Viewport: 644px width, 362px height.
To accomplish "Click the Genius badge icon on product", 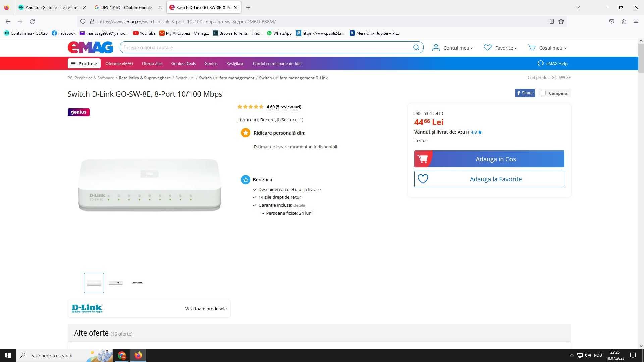I will [79, 112].
